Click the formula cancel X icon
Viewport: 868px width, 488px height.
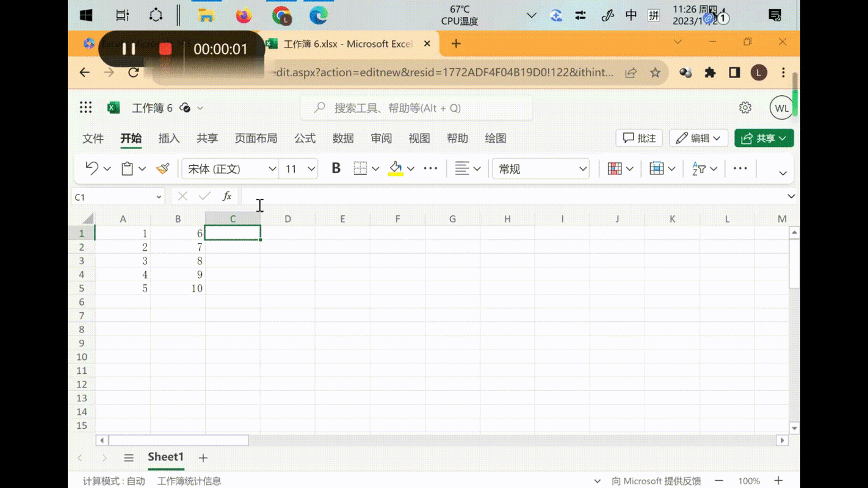click(x=183, y=196)
